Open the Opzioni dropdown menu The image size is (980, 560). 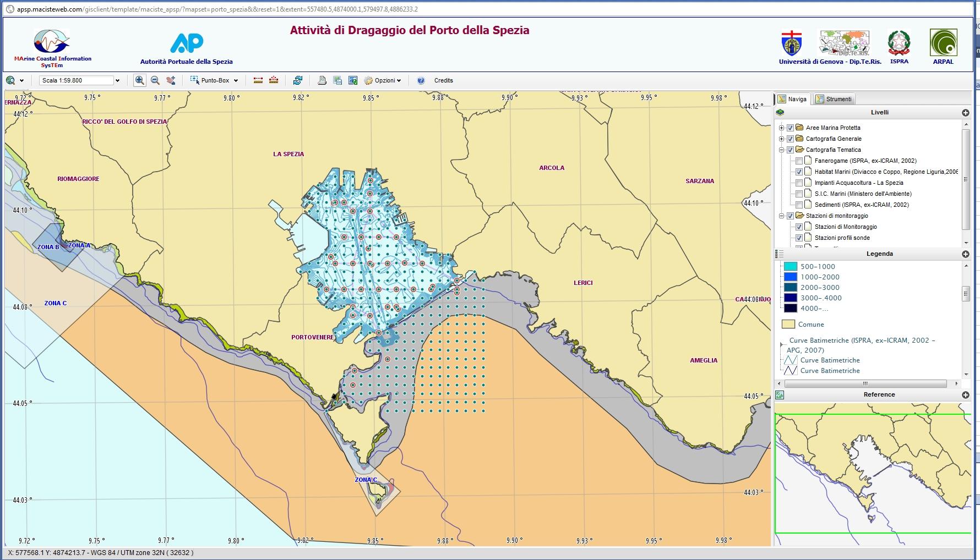tap(383, 80)
